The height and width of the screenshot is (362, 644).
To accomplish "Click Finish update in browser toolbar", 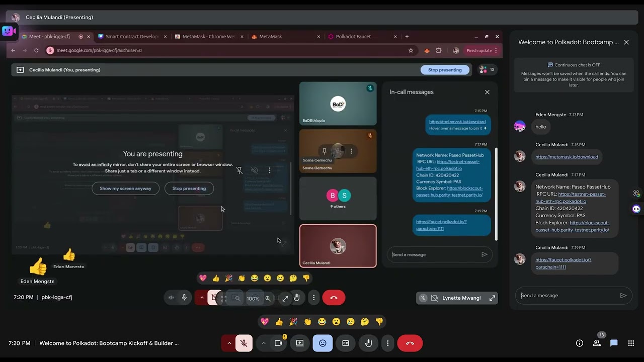I will pos(482,50).
